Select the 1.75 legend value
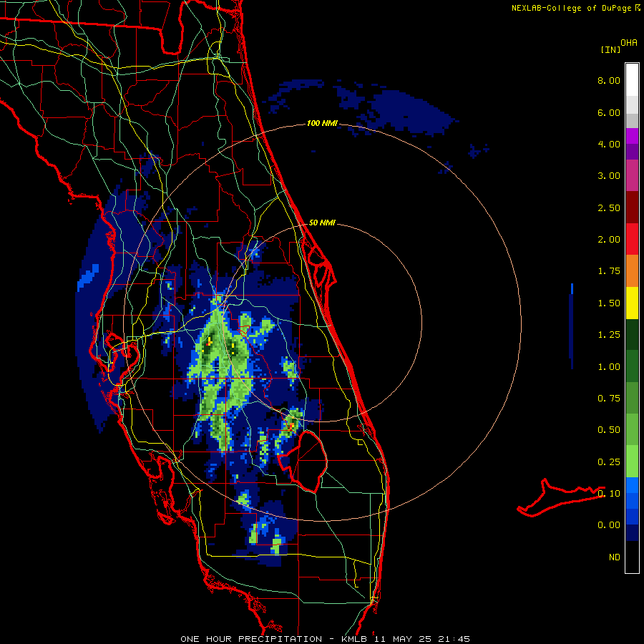The image size is (644, 644). click(x=609, y=271)
